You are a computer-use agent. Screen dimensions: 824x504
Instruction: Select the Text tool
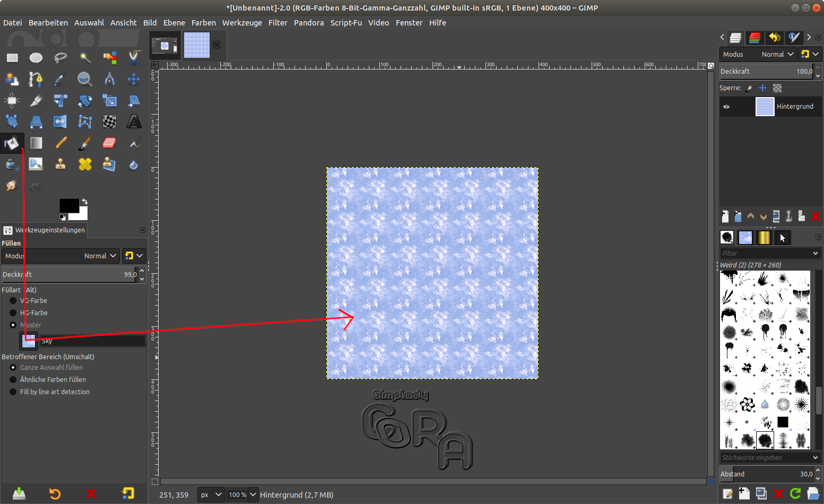[x=134, y=121]
